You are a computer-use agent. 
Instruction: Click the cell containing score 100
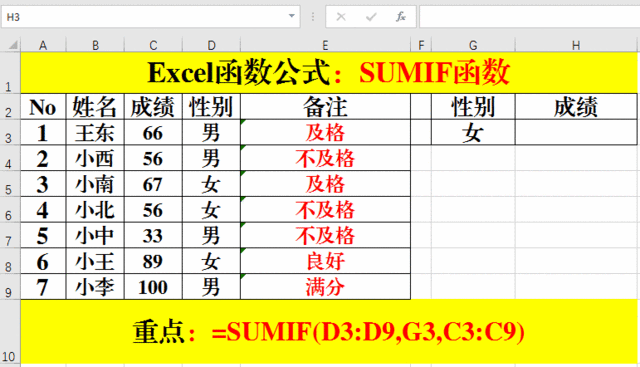coord(153,287)
